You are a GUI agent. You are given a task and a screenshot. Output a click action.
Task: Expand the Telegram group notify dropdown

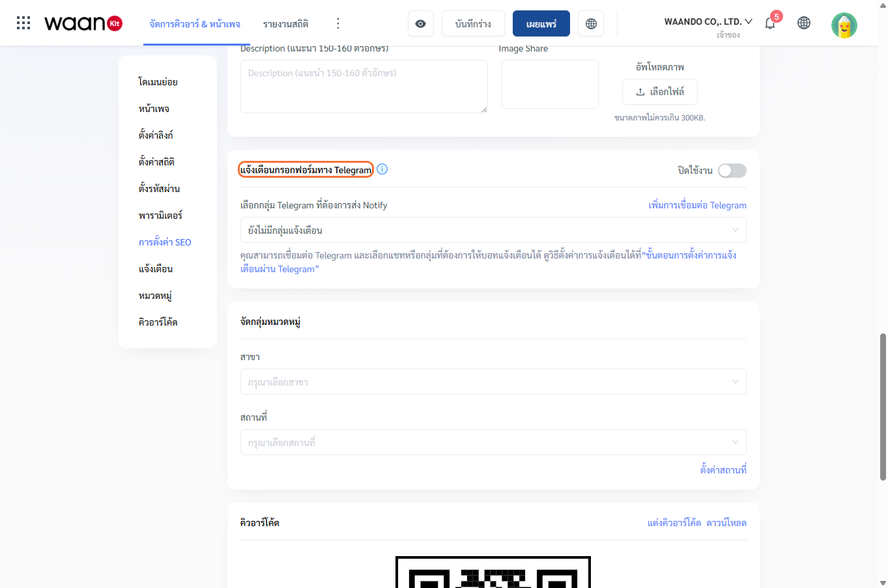(493, 230)
